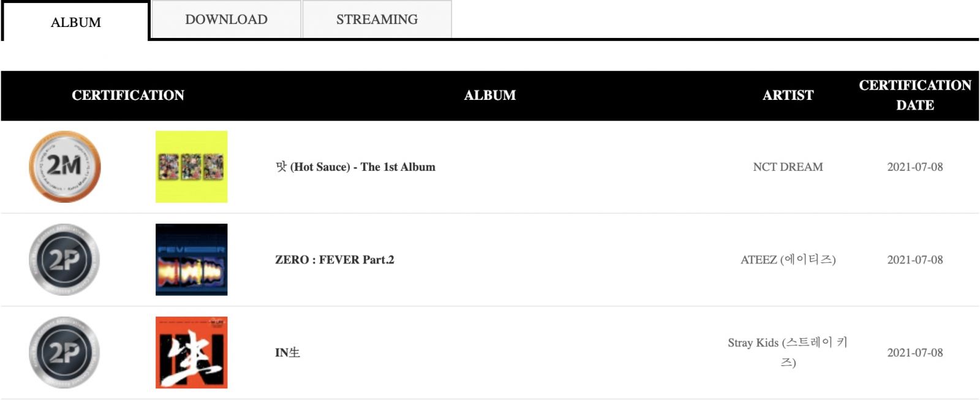Click the CERTIFICATION DATE column header

(x=915, y=95)
